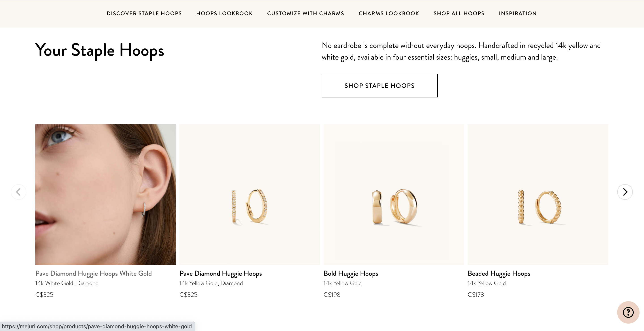Navigate to Shop All Hoops
The width and height of the screenshot is (644, 331).
459,13
